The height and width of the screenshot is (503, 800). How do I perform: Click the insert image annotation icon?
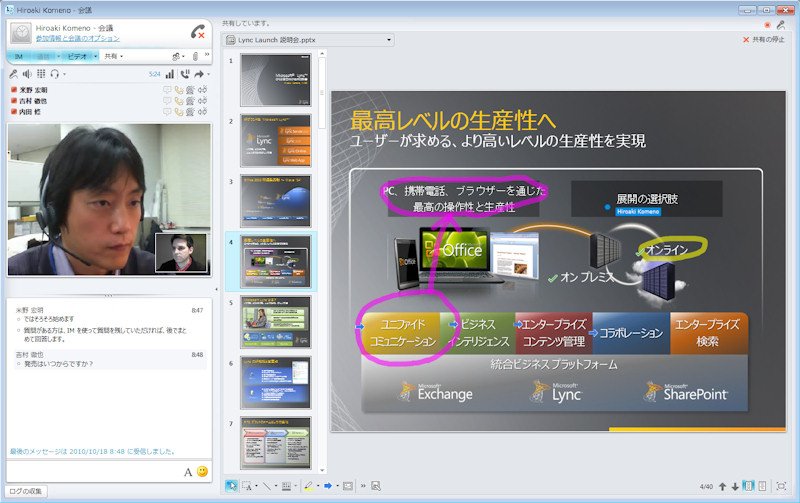point(348,486)
